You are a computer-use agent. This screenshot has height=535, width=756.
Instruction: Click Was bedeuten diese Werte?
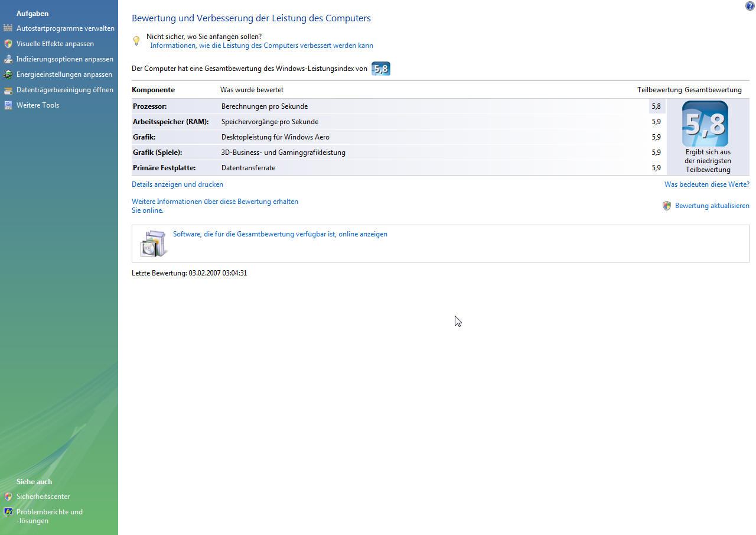pos(707,184)
